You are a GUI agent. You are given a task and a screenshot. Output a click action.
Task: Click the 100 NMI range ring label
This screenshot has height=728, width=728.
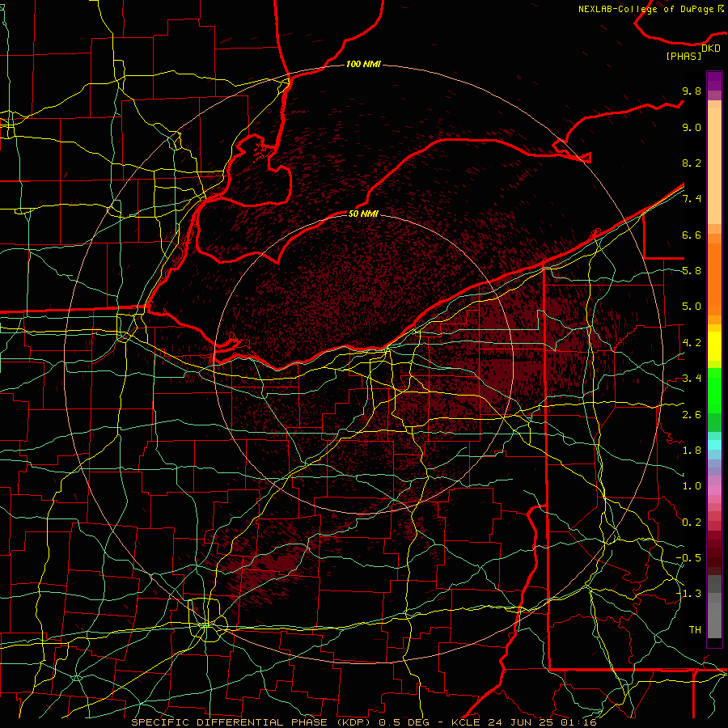363,64
